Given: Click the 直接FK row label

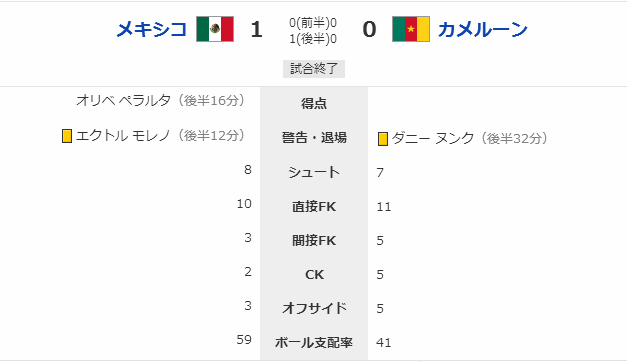Looking at the screenshot, I should tap(314, 207).
